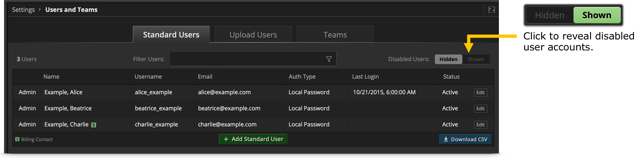The width and height of the screenshot is (644, 161).
Task: Click the filter funnel icon
Action: [x=329, y=59]
